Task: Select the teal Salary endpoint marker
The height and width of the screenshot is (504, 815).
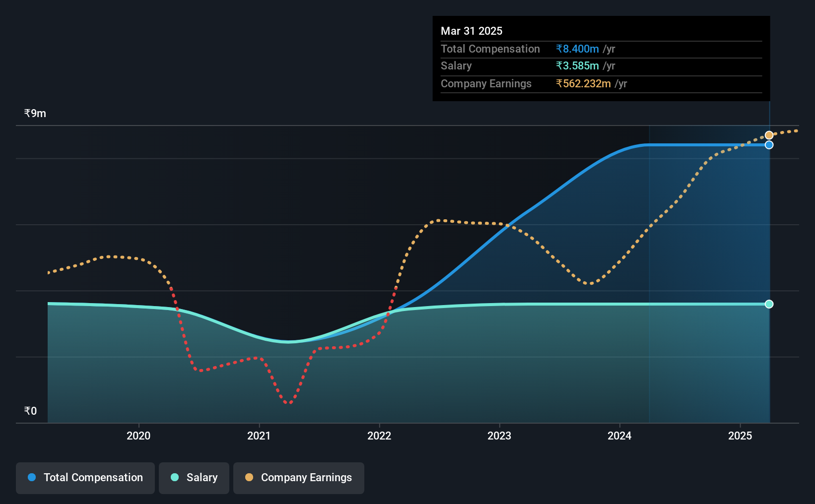Action: point(769,304)
